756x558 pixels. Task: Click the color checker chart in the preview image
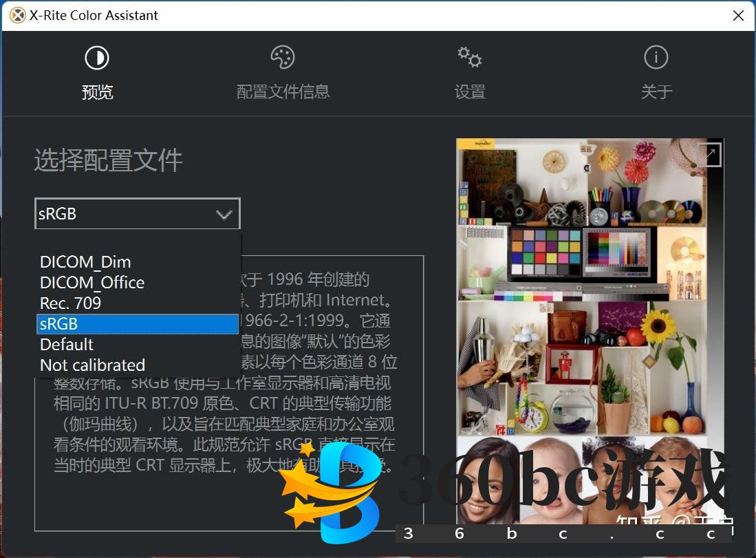tap(543, 254)
